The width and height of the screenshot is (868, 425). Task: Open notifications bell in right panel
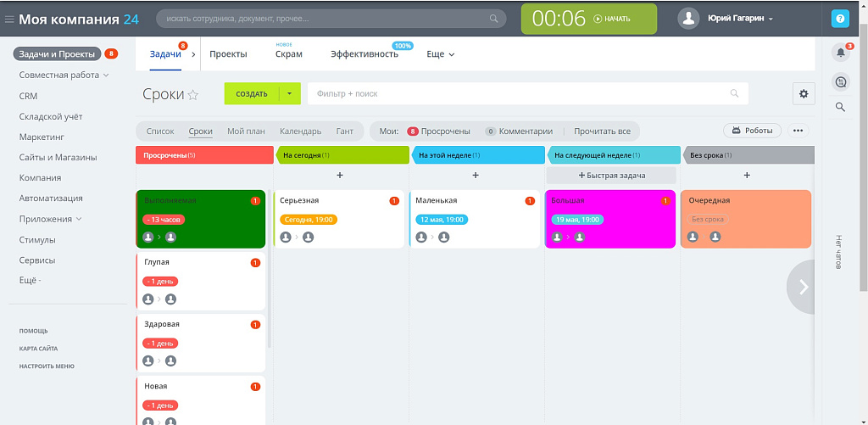(840, 53)
